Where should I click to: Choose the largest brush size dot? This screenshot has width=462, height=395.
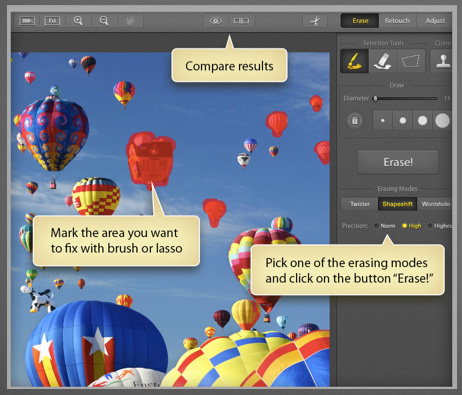[442, 121]
